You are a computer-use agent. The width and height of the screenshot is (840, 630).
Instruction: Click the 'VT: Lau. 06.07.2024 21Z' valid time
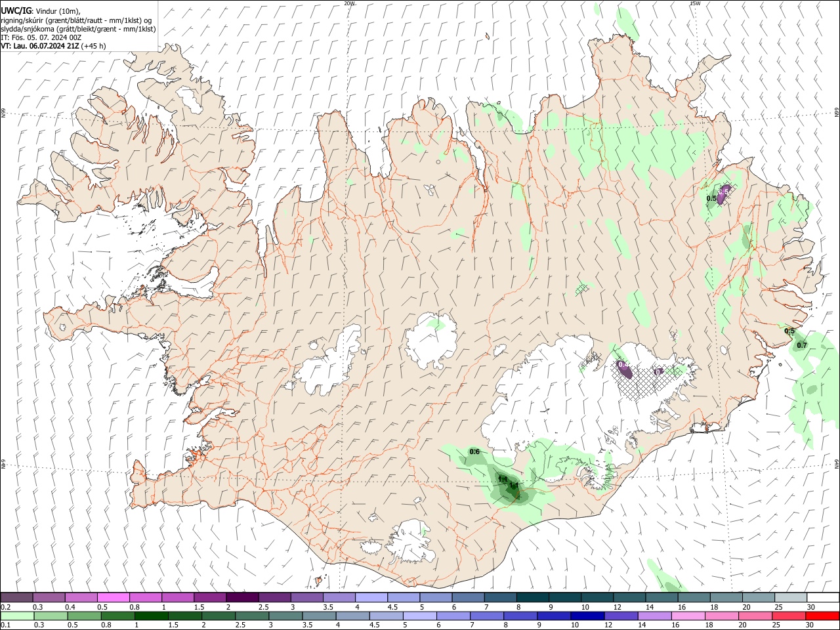[40, 46]
